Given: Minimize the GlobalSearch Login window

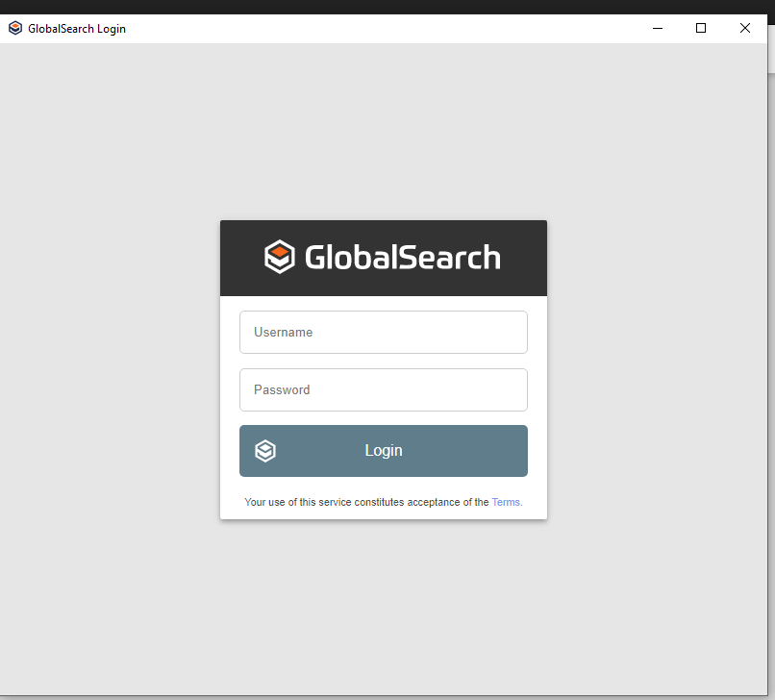Looking at the screenshot, I should (658, 29).
